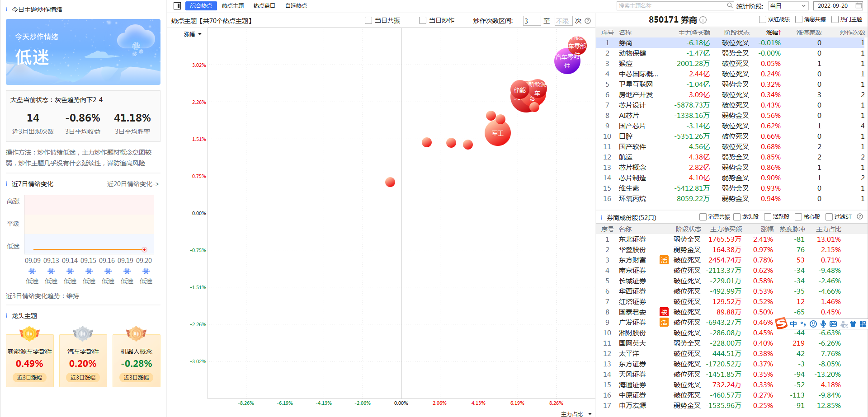Click the info icon beside 850171 券商
868x417 pixels.
click(703, 20)
